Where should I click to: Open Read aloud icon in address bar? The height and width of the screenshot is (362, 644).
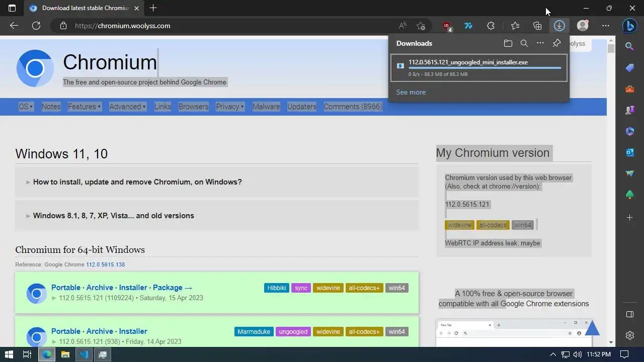tap(403, 26)
